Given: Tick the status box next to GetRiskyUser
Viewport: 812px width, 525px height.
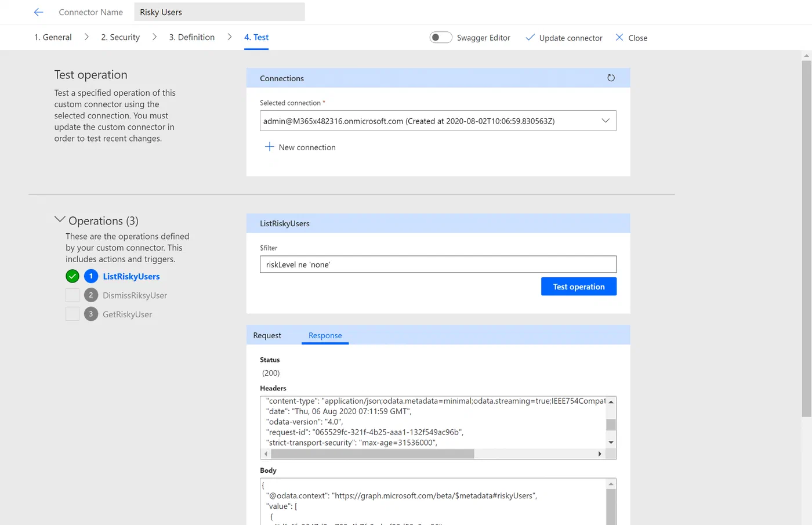Looking at the screenshot, I should pos(72,314).
